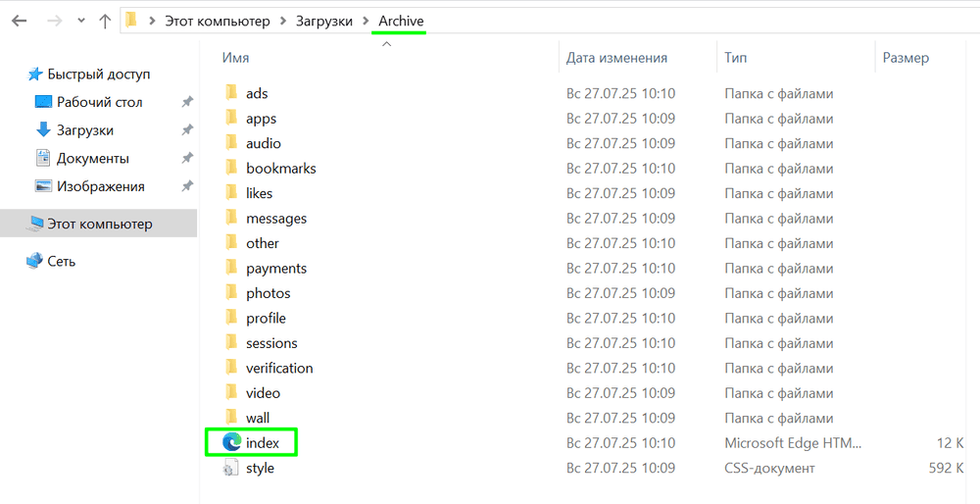Expand chevron after Загрузки breadcrumb
Screen dimensions: 980x504
pyautogui.click(x=366, y=21)
